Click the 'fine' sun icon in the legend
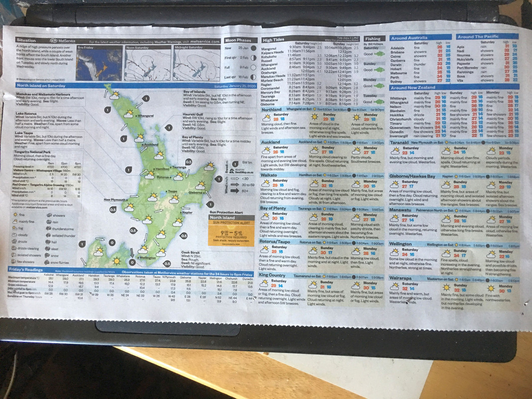 (15, 215)
